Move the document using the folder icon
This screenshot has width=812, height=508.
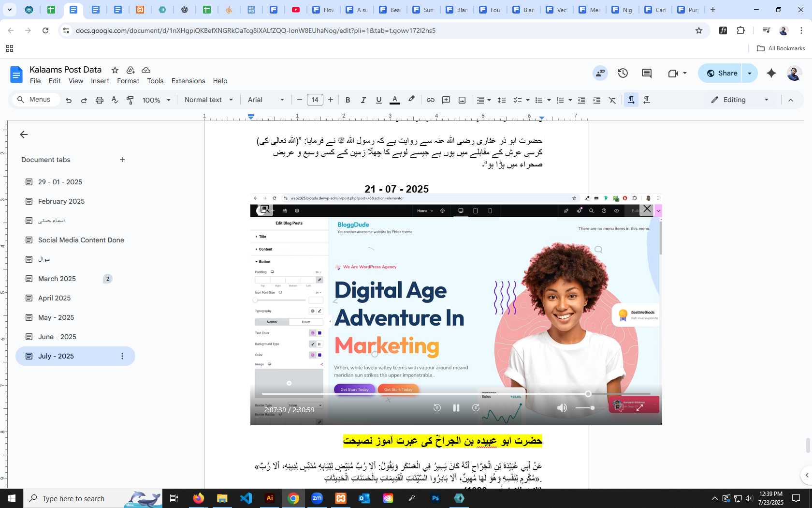(130, 70)
